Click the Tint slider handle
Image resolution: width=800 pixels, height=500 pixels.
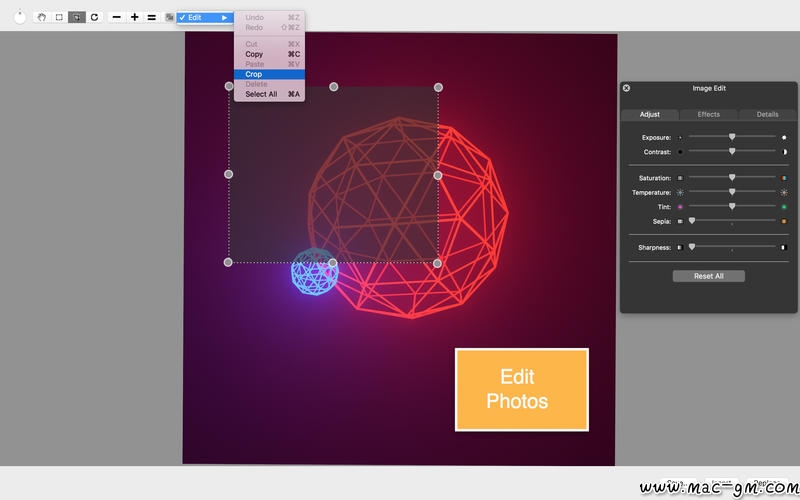732,206
